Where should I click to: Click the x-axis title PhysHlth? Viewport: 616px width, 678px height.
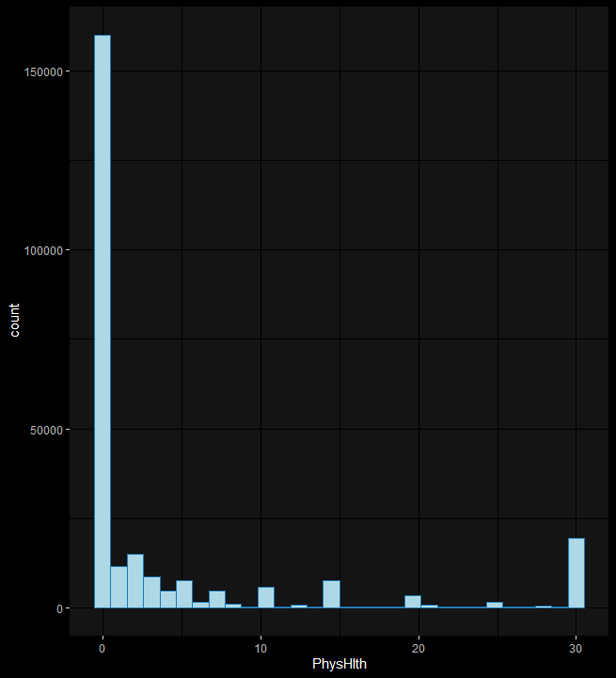[x=340, y=664]
